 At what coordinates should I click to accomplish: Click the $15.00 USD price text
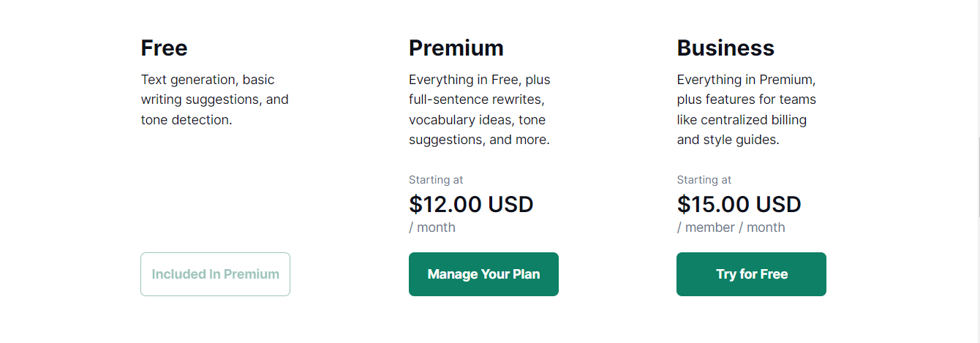[739, 204]
